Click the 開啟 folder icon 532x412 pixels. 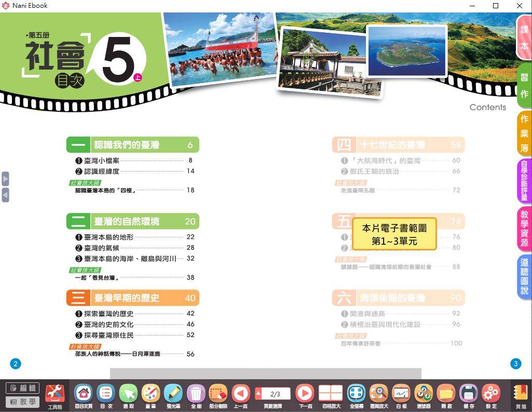[446, 396]
